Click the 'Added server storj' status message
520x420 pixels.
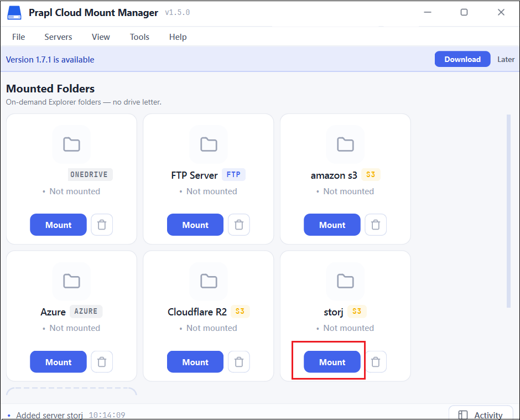pos(49,415)
